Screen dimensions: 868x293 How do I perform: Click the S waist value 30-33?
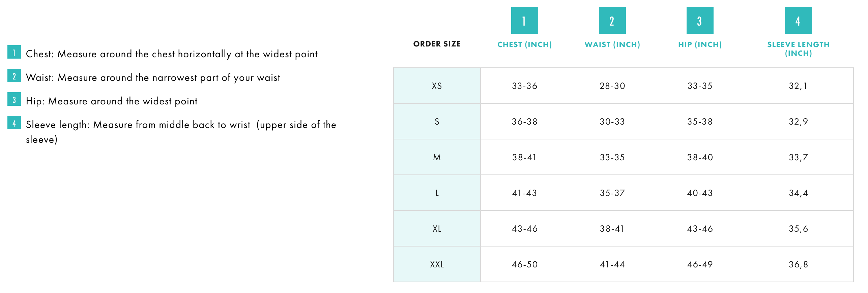coord(612,122)
